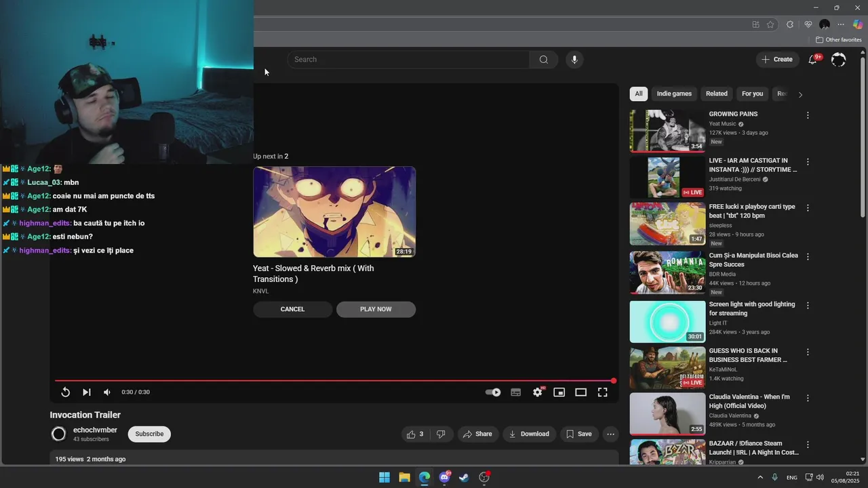Viewport: 868px width, 488px height.
Task: Select the All filter chip
Action: pyautogui.click(x=638, y=94)
